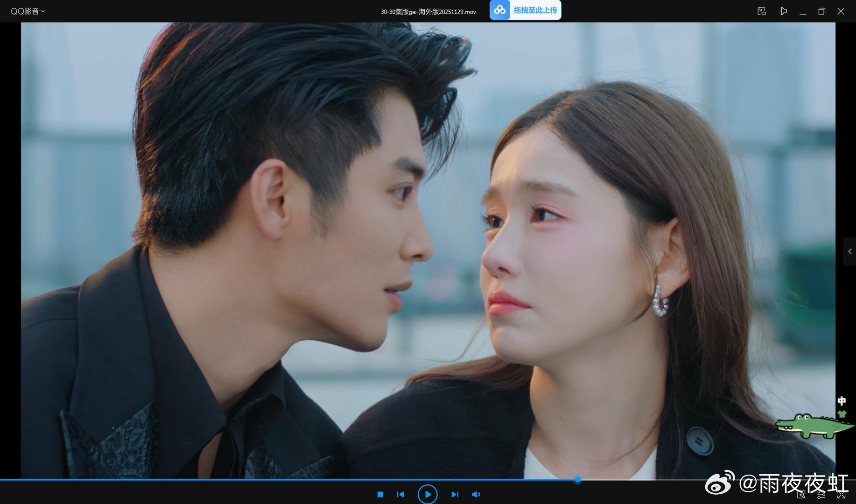Click the crocodile input method mascot
Screen dimensions: 856x504
point(814,426)
